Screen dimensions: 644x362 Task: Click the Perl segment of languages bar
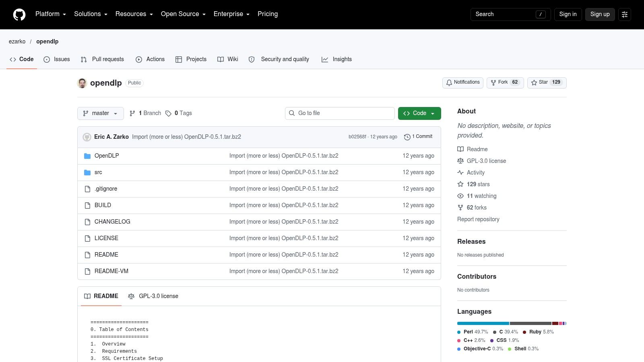483,323
